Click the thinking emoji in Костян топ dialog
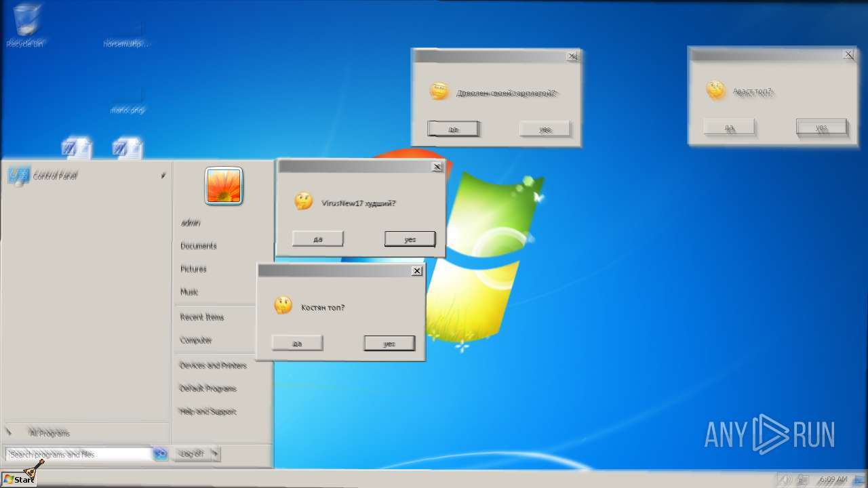The height and width of the screenshot is (488, 868). tap(283, 306)
